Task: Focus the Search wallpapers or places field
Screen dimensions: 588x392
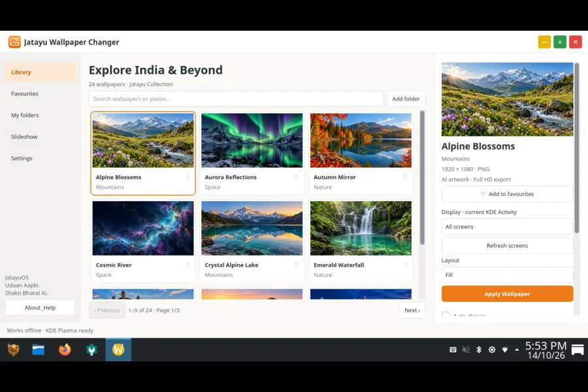Action: [x=237, y=99]
